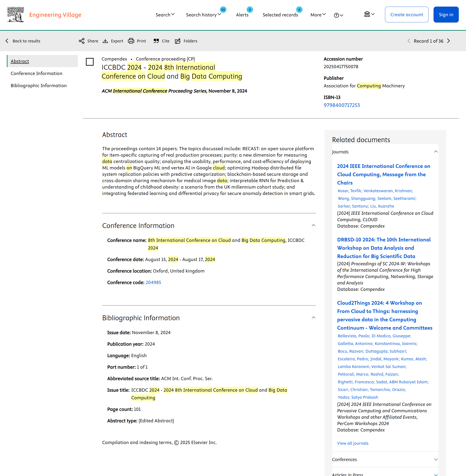Viewport: 466px width, 476px height.
Task: Click accession number 20250417750078
Action: pyautogui.click(x=341, y=66)
